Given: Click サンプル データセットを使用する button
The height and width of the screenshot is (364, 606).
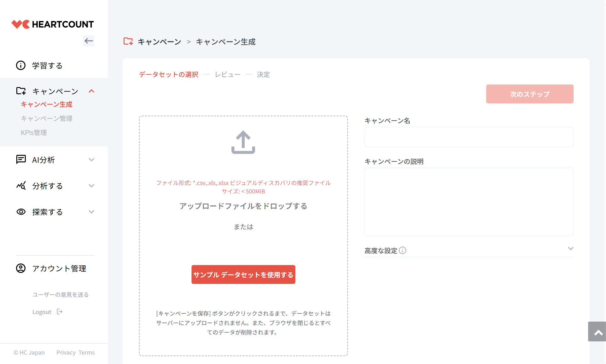Looking at the screenshot, I should coord(243,274).
